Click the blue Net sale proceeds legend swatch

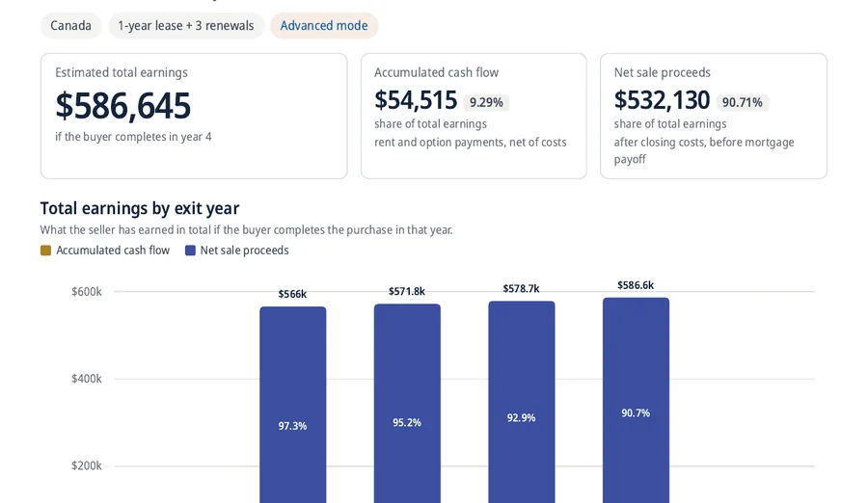point(190,251)
